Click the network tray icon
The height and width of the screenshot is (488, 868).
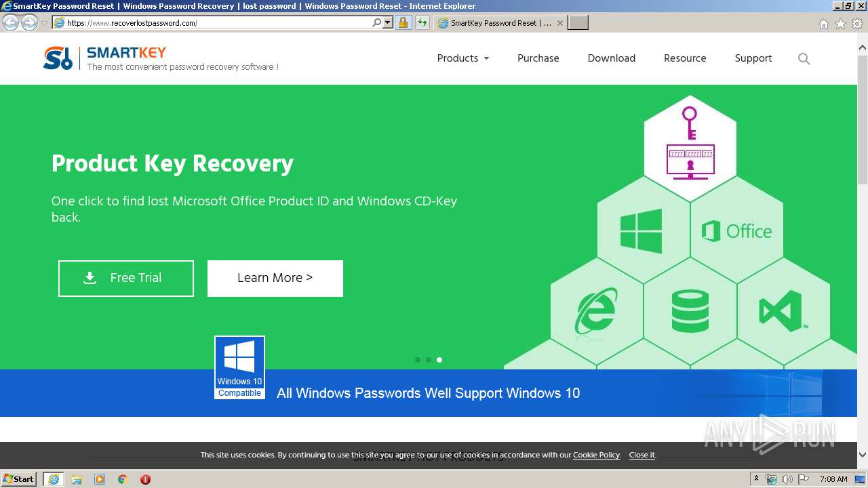[771, 479]
